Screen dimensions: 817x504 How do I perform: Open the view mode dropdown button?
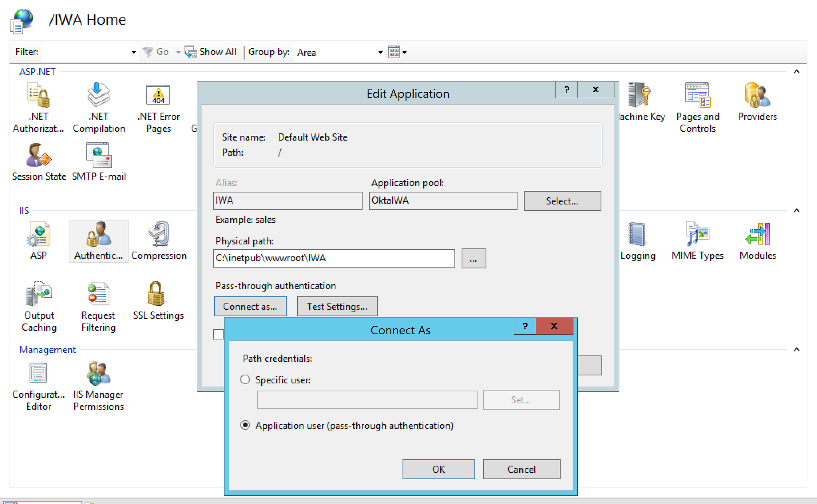click(397, 52)
